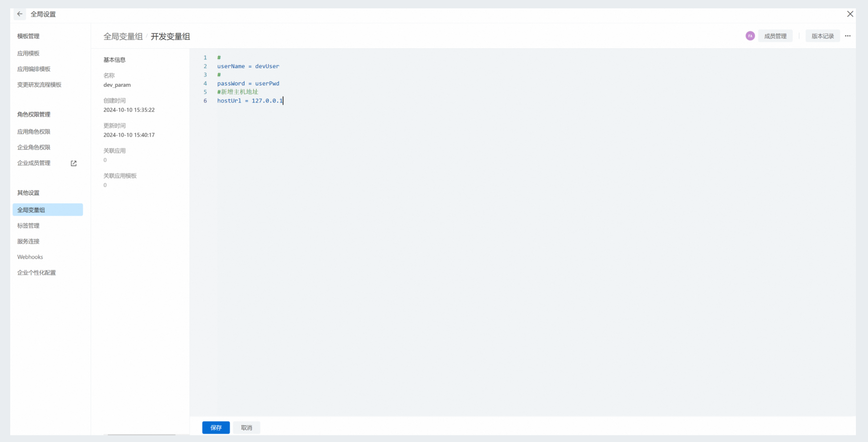
Task: Save the variable group with 保存
Action: tap(216, 428)
